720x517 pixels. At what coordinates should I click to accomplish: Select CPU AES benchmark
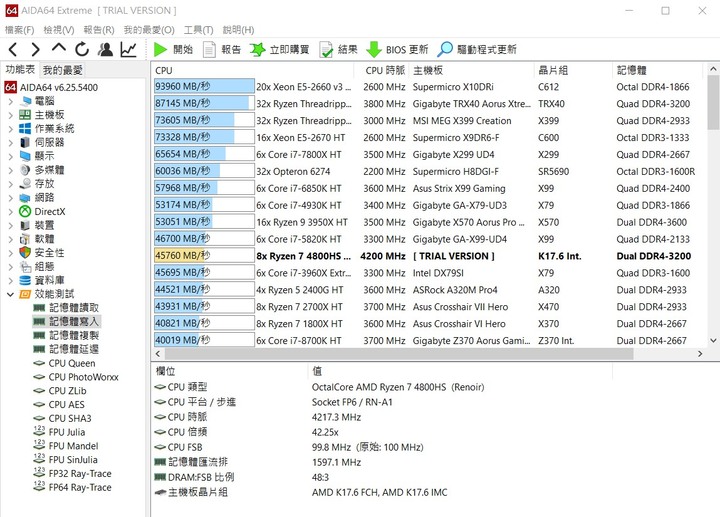(x=59, y=405)
